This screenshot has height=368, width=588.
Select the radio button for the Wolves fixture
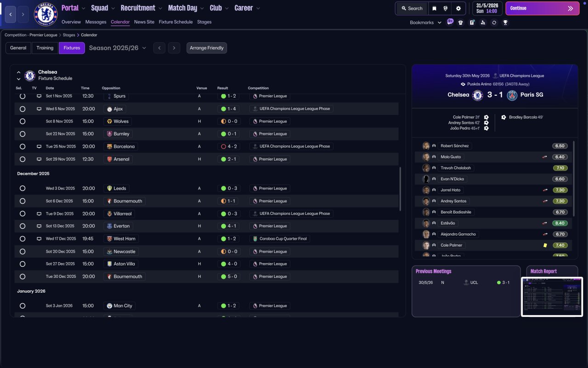pyautogui.click(x=23, y=121)
